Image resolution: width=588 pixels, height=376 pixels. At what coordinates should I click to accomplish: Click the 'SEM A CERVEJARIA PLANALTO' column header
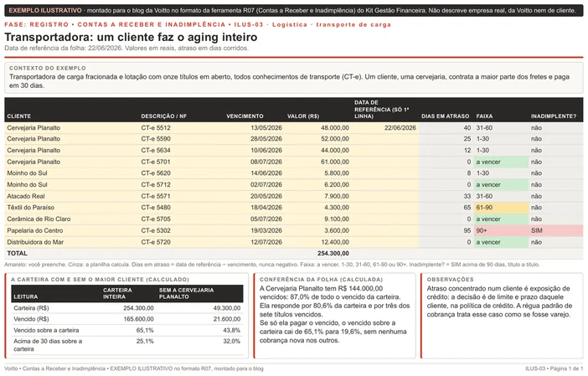tap(187, 294)
